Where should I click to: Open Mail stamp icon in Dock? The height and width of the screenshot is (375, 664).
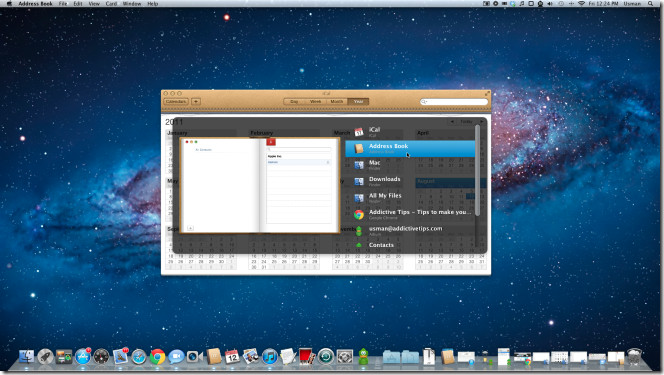coord(120,357)
